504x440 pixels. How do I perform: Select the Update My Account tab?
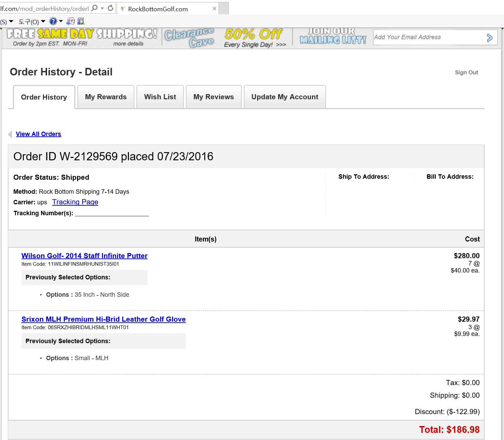tap(285, 97)
